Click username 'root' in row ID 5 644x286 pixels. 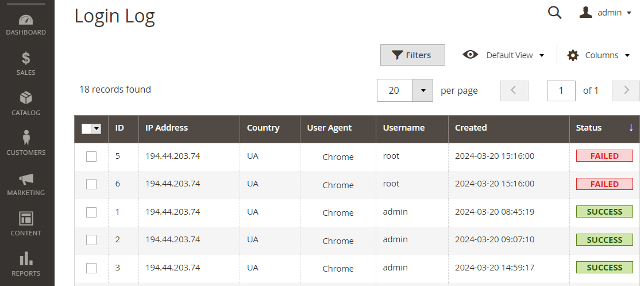click(391, 156)
